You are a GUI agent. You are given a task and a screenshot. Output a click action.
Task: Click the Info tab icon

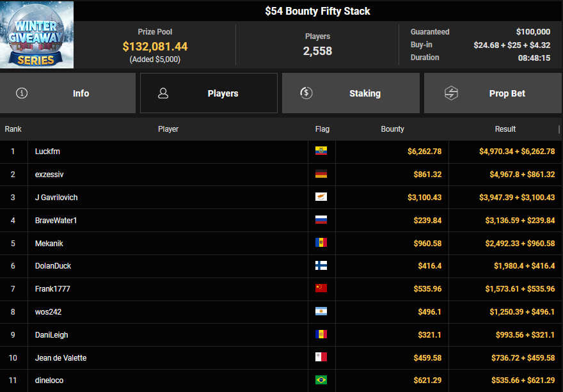[x=22, y=93]
